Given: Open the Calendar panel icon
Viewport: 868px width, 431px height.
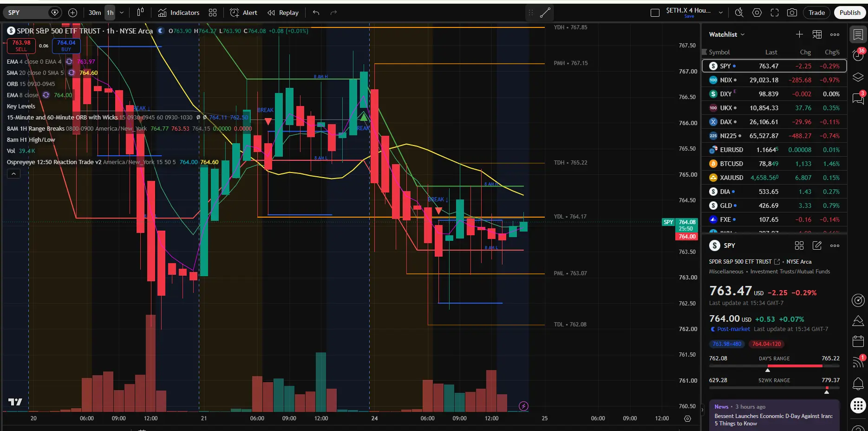Looking at the screenshot, I should pos(858,341).
